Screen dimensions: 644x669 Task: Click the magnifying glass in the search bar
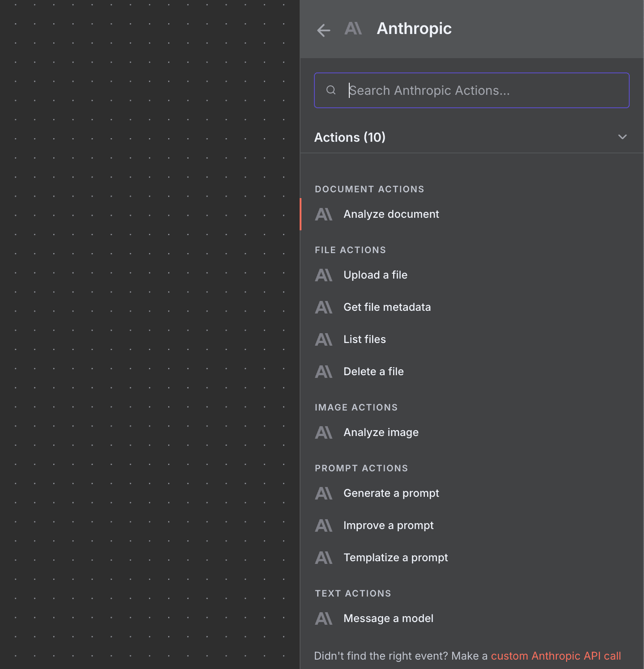click(331, 90)
